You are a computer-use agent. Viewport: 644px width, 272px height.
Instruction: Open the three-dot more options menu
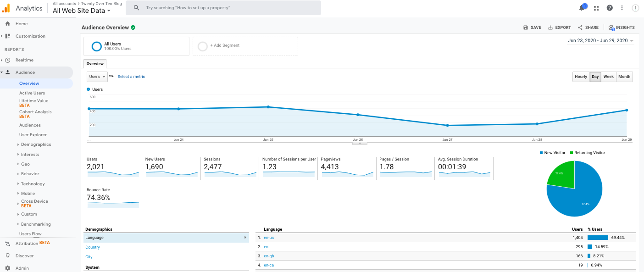[x=622, y=8]
